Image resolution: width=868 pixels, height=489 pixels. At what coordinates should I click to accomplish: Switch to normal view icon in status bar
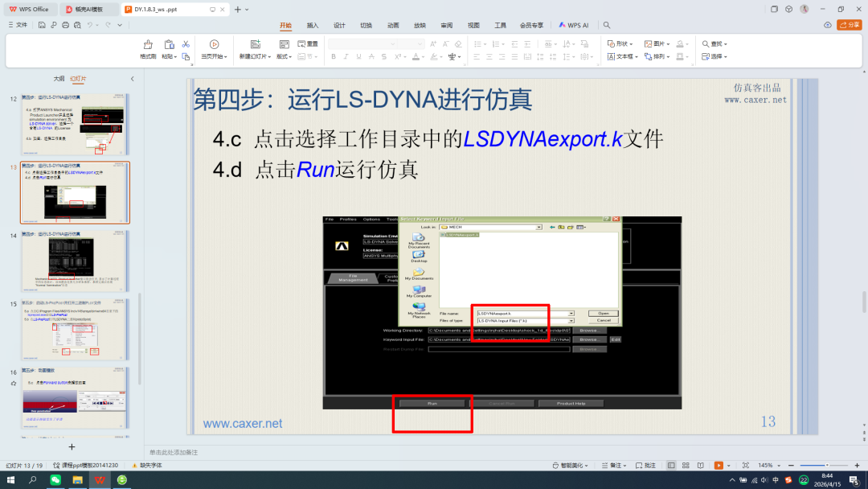click(x=671, y=465)
